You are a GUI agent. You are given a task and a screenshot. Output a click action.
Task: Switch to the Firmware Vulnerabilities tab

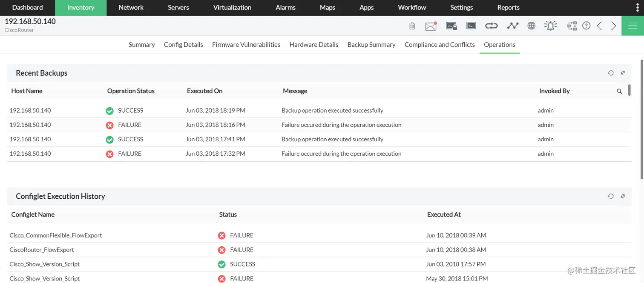pos(246,44)
